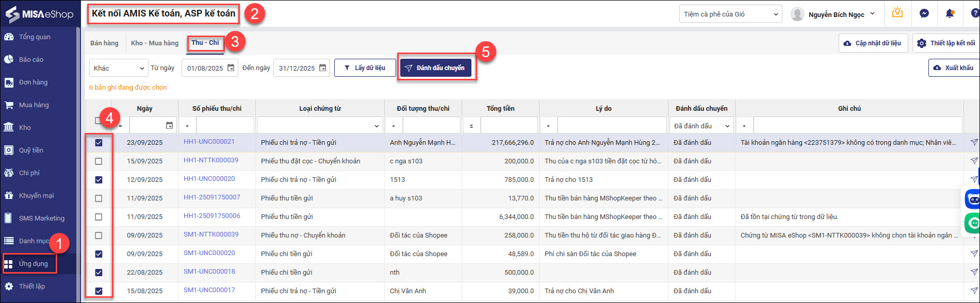Screen dimensions: 980x303
Task: Open the notifications bell icon
Action: click(x=950, y=14)
